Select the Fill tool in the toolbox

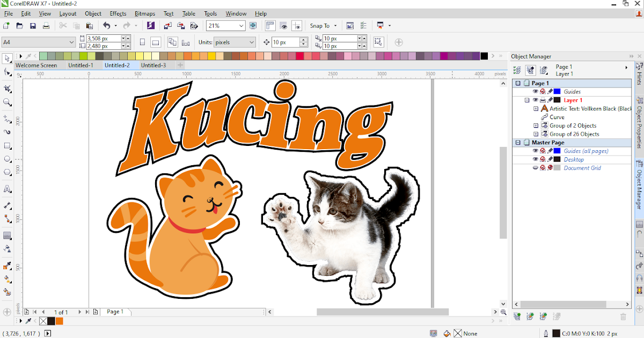7,279
